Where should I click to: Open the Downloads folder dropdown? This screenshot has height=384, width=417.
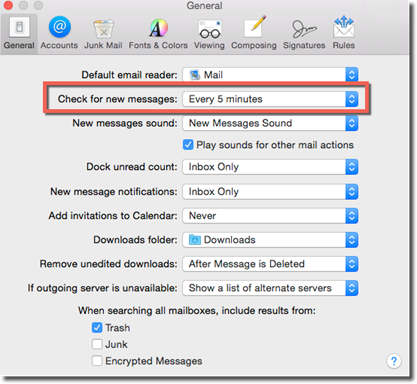pos(270,240)
